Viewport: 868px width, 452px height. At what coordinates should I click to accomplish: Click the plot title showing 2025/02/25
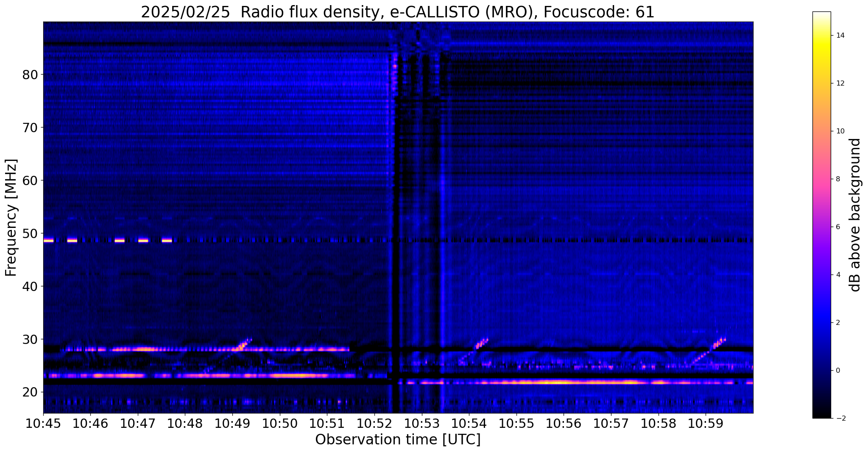pos(397,12)
